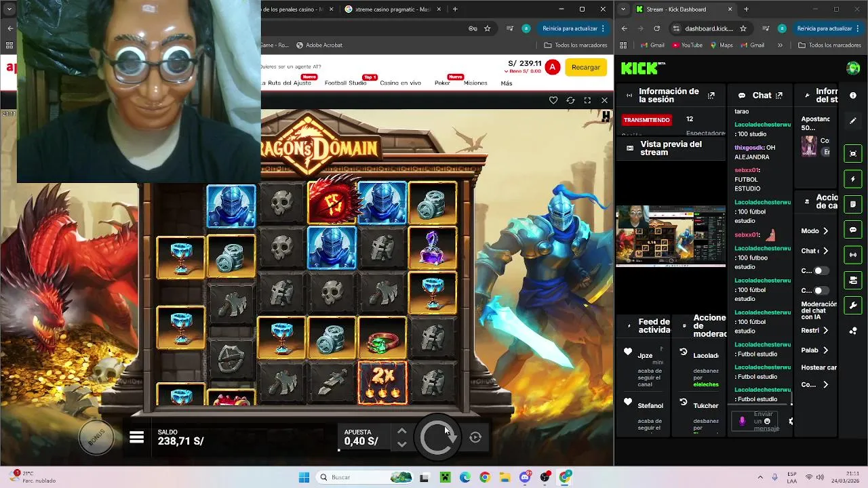The width and height of the screenshot is (868, 488).
Task: Open Gmail bookmark in Kick browser window
Action: (x=652, y=45)
